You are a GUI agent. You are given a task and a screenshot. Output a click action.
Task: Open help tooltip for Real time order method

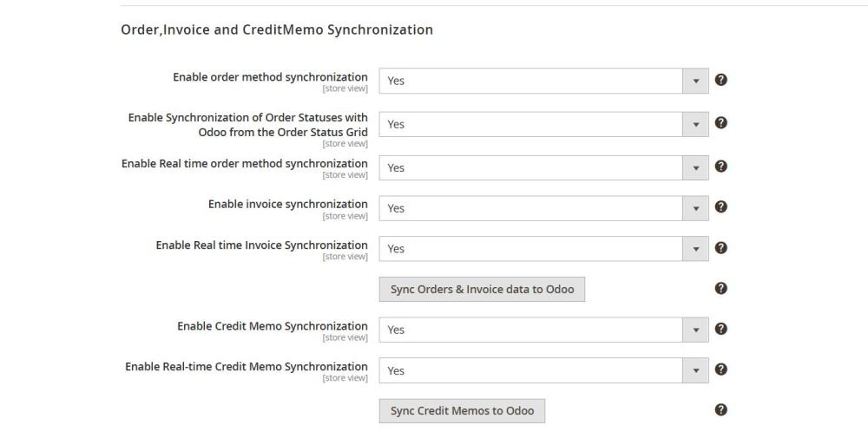point(720,167)
